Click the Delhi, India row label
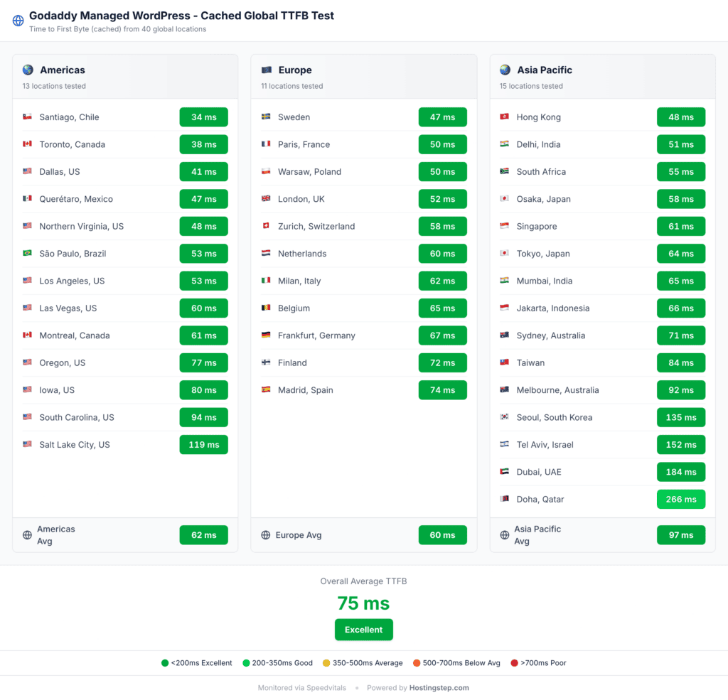This screenshot has width=728, height=700. [x=539, y=144]
